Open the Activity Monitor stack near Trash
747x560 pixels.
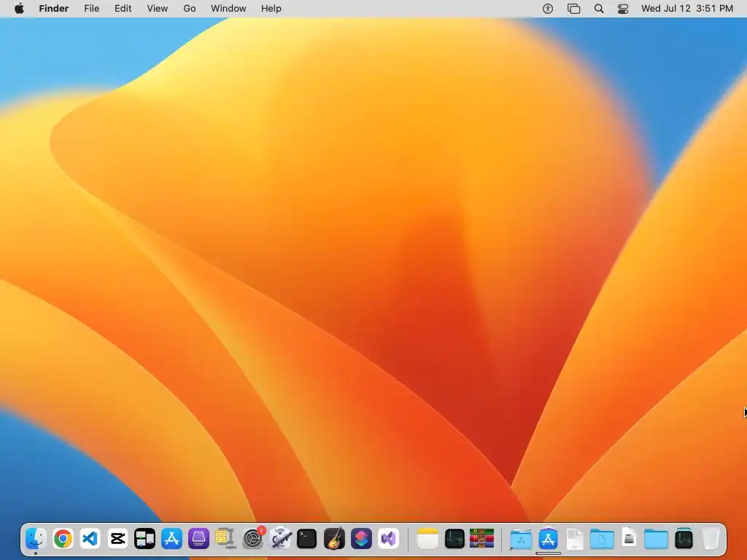(x=684, y=539)
